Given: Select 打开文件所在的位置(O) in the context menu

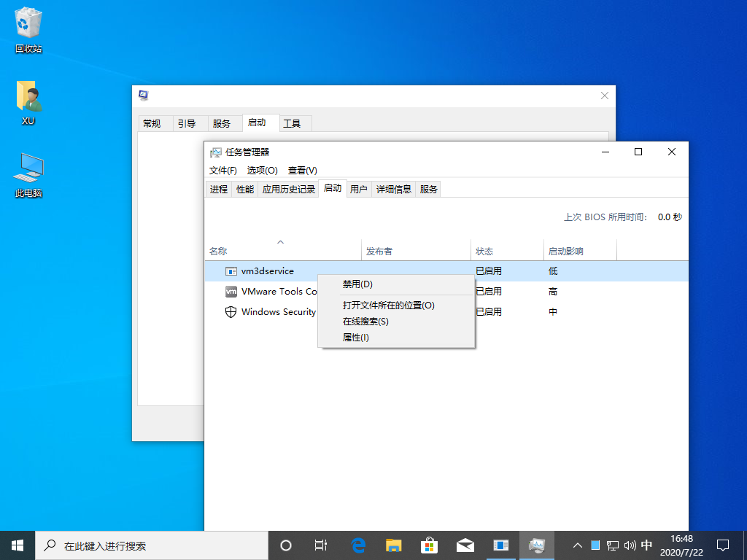Looking at the screenshot, I should point(388,306).
